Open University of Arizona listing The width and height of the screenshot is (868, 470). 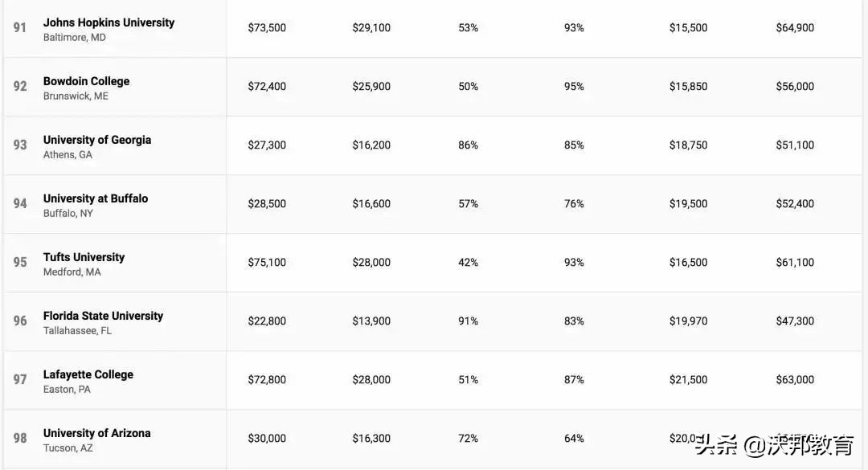click(96, 433)
